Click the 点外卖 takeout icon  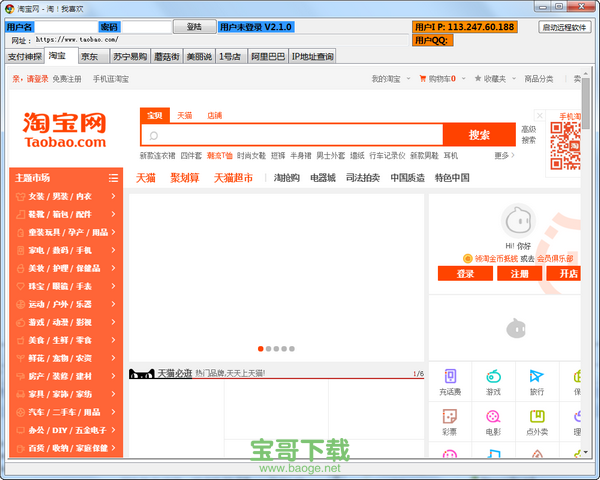(x=537, y=416)
